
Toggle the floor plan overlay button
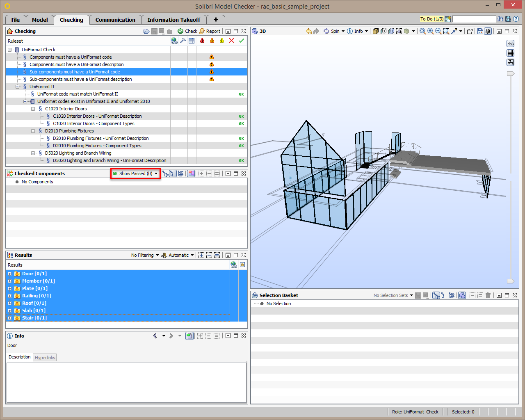pyautogui.click(x=511, y=62)
